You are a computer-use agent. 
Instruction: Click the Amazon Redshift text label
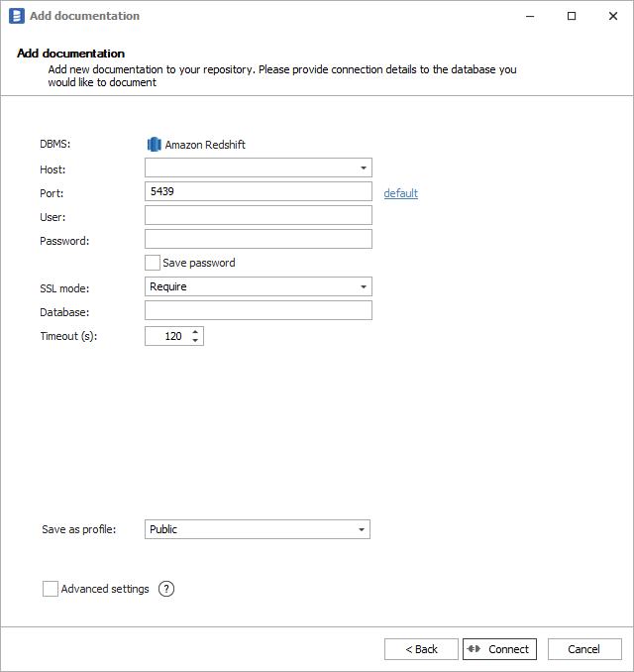(x=205, y=145)
